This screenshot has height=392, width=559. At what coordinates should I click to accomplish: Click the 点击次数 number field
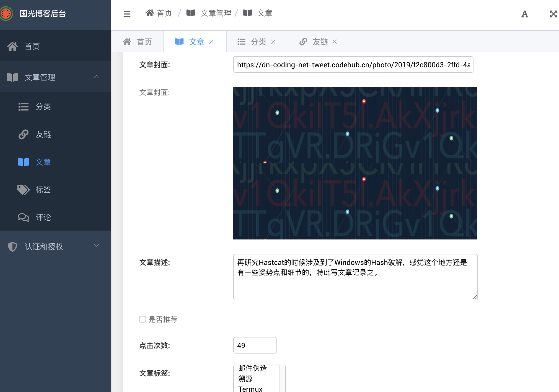point(255,345)
